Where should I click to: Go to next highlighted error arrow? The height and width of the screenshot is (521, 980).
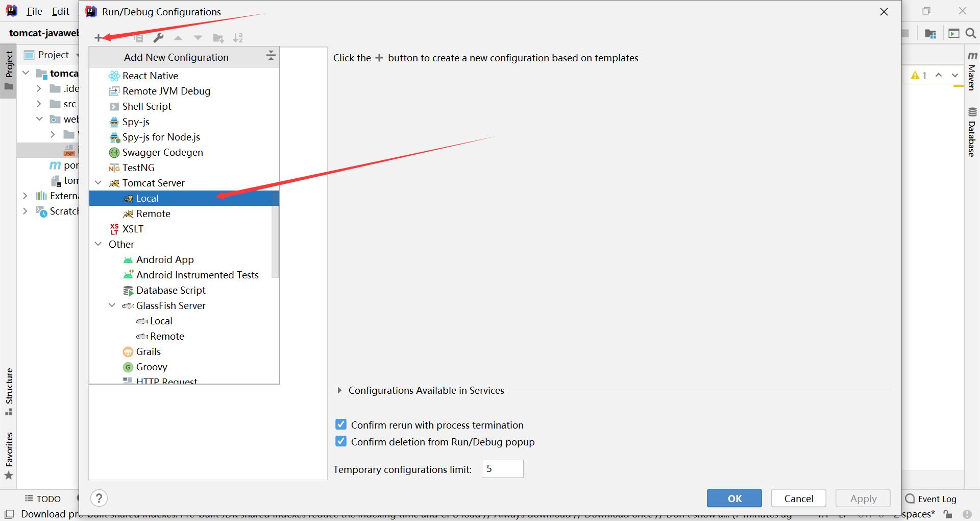pos(954,75)
